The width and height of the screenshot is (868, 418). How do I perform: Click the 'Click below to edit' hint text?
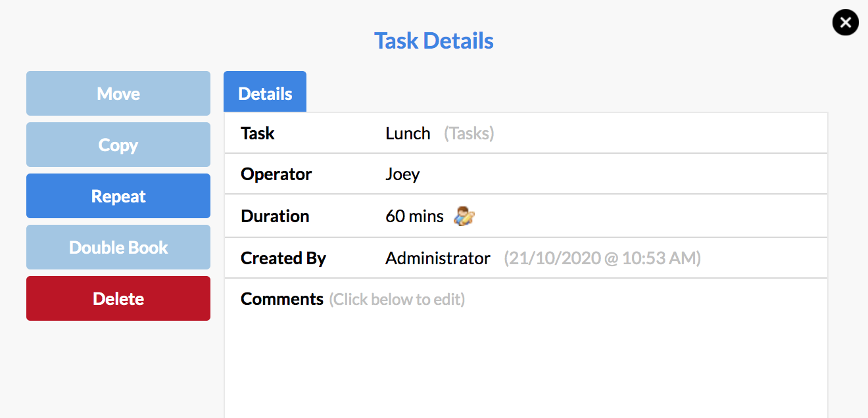tap(397, 300)
